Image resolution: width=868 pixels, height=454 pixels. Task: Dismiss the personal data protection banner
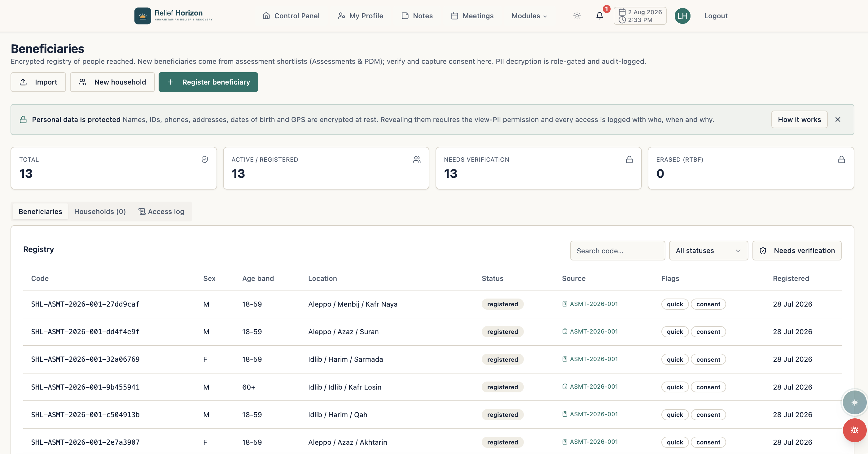[838, 120]
